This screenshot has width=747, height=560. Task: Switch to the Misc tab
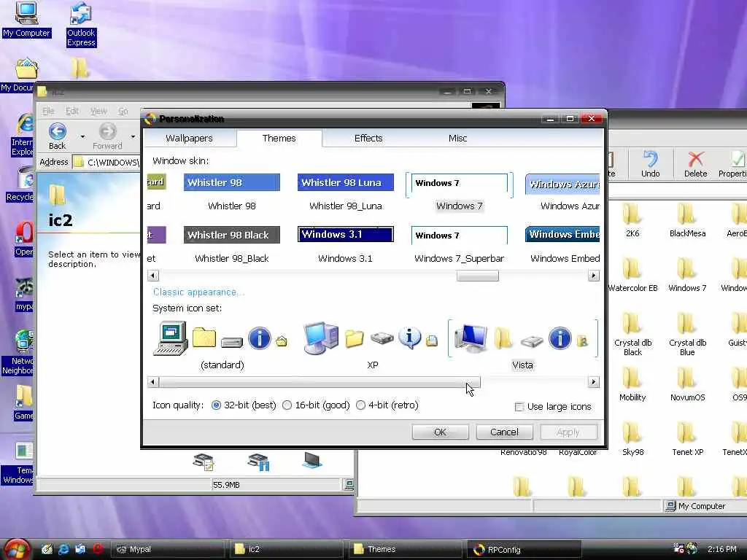coord(457,138)
